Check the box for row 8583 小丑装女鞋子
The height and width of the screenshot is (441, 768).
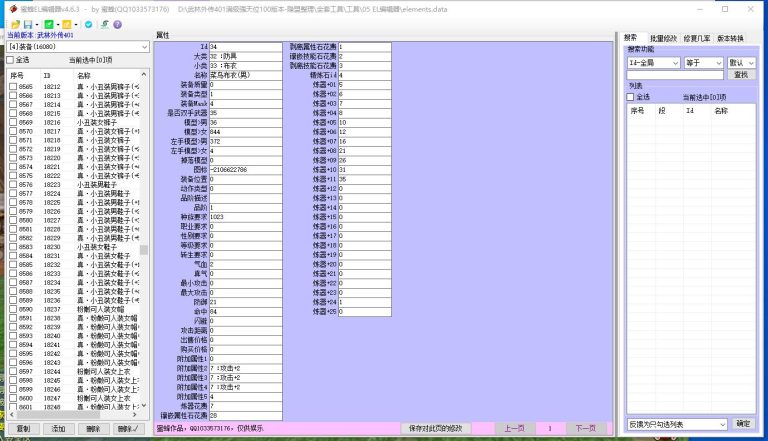click(x=13, y=247)
